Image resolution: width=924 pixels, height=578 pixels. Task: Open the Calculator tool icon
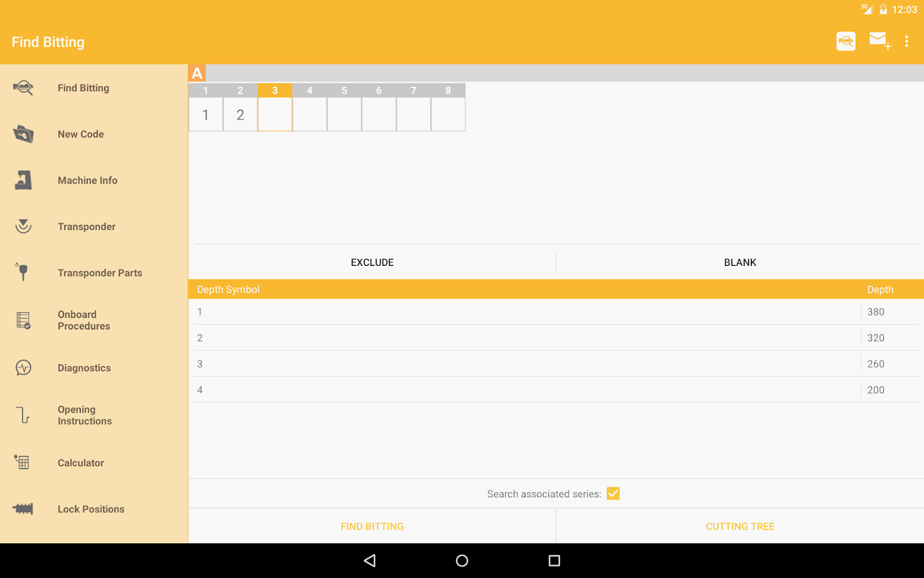(23, 462)
